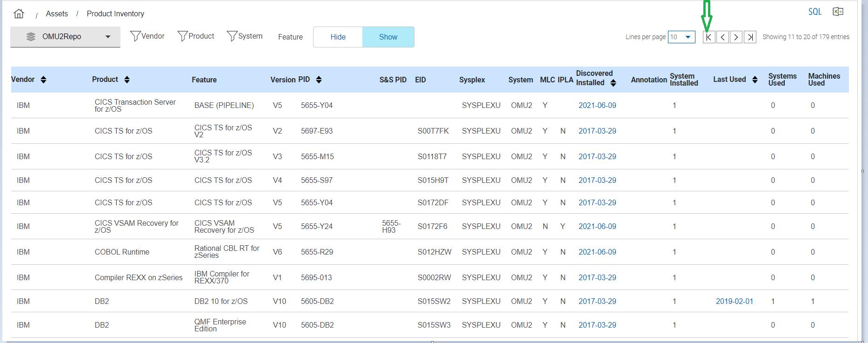Show the Feature column
The image size is (868, 343).
coord(388,37)
